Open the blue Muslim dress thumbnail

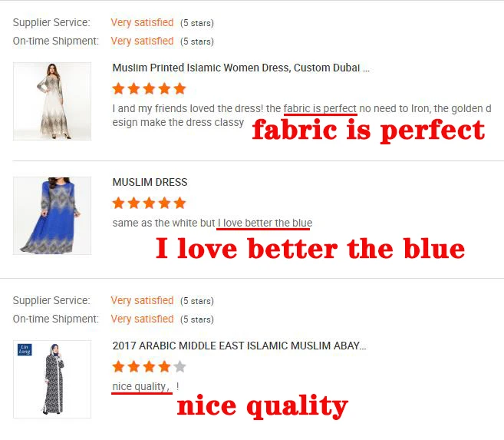click(52, 216)
